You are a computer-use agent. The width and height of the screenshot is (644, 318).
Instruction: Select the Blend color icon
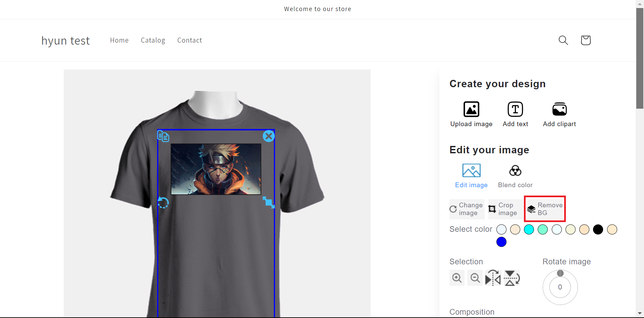click(515, 171)
